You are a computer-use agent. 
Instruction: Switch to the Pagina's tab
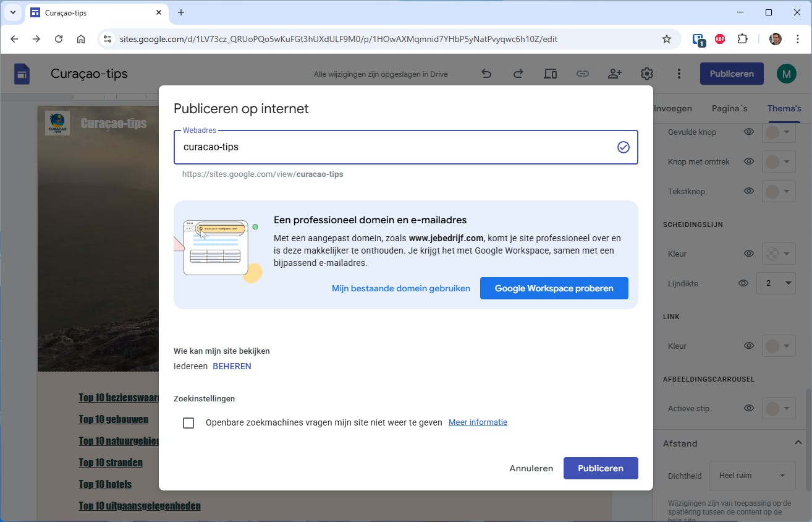pyautogui.click(x=730, y=108)
